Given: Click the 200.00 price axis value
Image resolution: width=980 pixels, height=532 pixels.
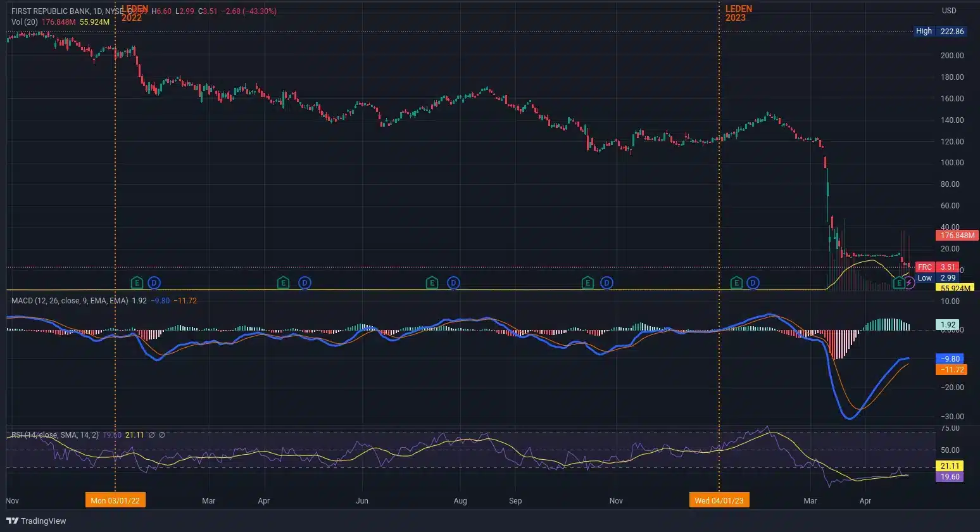Looking at the screenshot, I should click(x=952, y=56).
